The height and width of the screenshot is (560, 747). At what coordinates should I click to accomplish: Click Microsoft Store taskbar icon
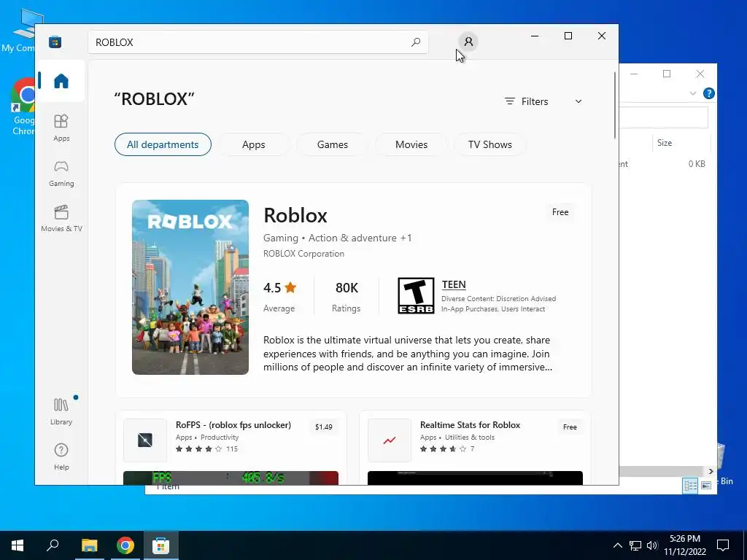[160, 545]
